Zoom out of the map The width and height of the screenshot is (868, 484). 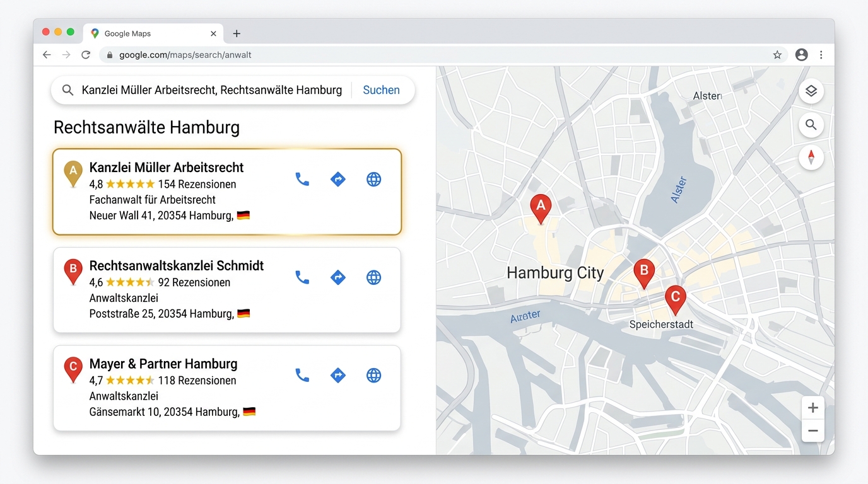[812, 431]
